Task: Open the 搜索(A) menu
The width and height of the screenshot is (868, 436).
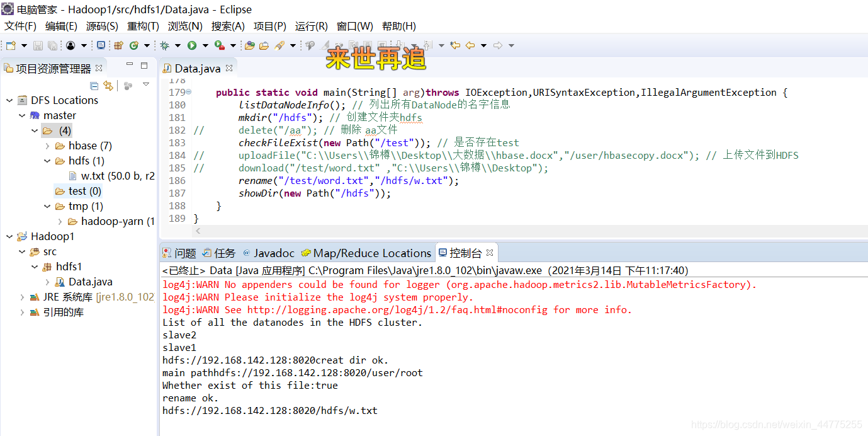Action: 228,26
